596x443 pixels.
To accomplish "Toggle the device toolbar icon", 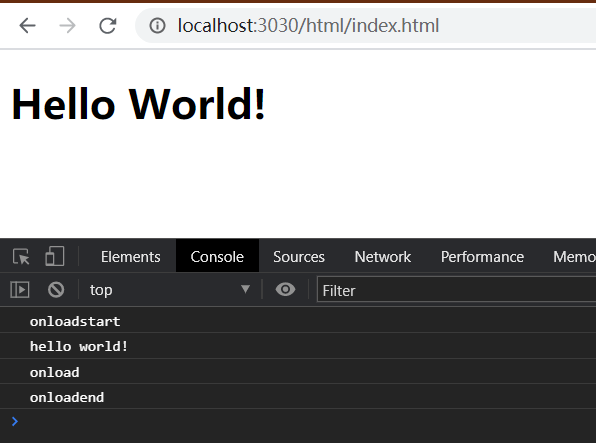I will coord(55,256).
